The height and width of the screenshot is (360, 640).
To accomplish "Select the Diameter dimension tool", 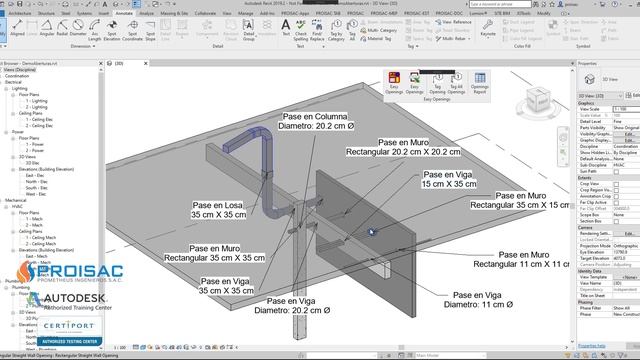I will [78, 29].
